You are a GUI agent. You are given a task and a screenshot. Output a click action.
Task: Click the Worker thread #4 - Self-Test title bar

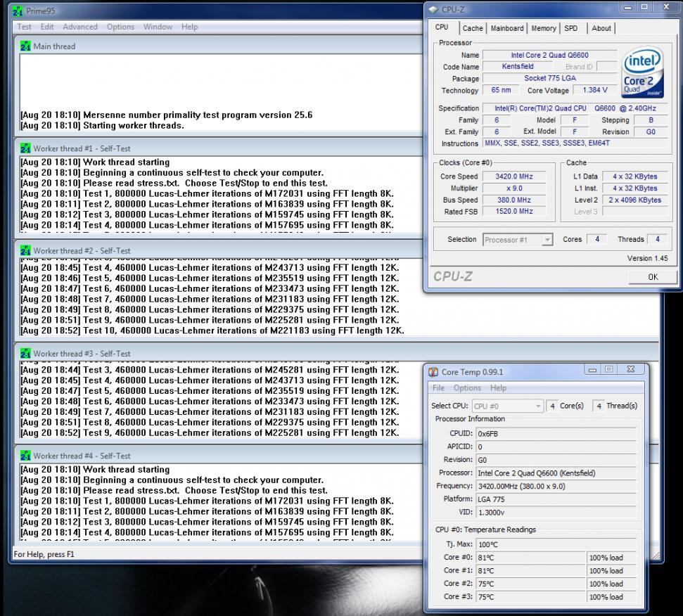[218, 456]
